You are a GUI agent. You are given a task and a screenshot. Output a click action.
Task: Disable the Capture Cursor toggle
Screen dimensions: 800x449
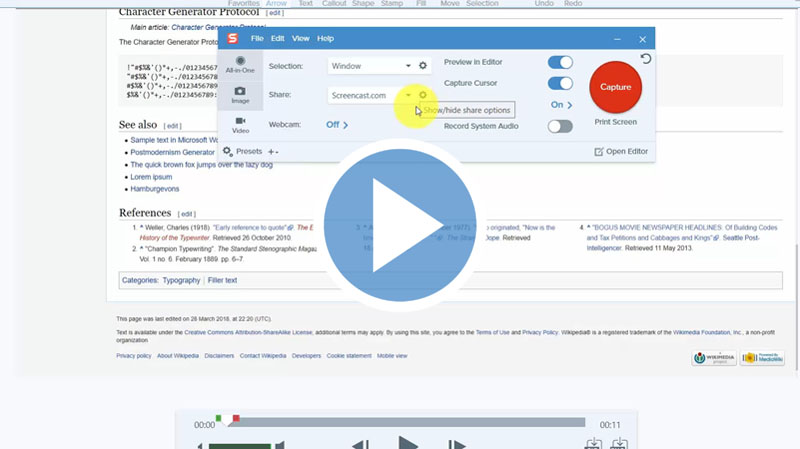tap(560, 84)
